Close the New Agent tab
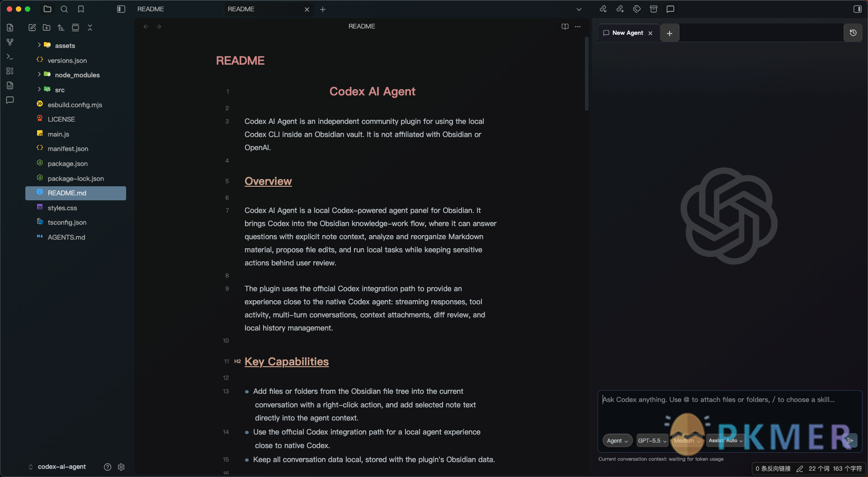 coord(651,33)
